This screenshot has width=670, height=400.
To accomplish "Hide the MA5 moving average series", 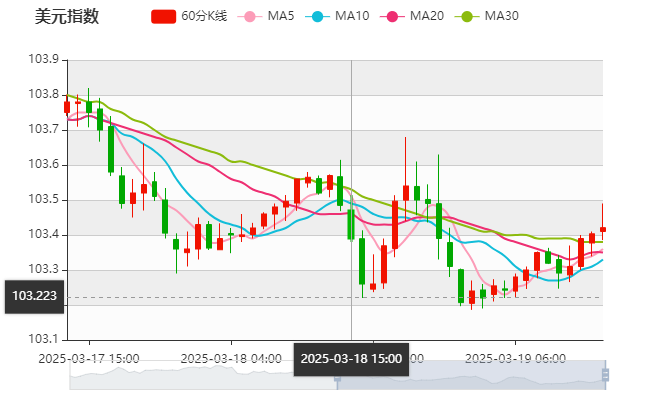I will [x=250, y=16].
